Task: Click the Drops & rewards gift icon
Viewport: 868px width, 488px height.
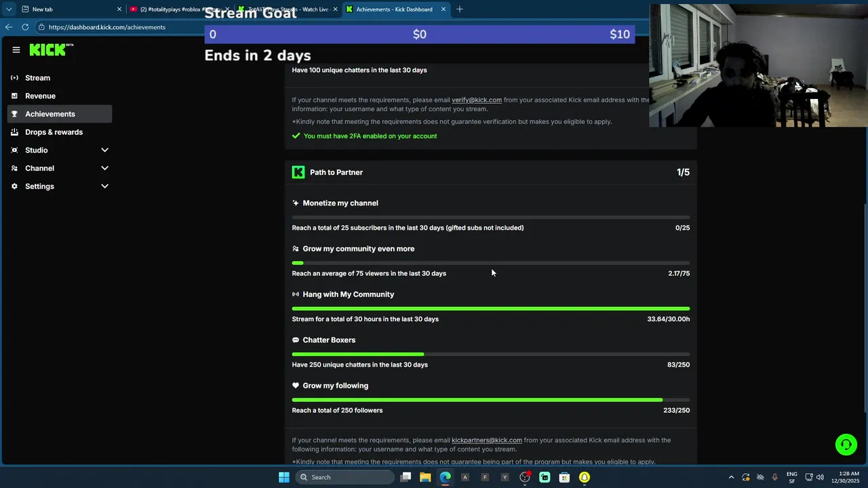Action: (14, 132)
